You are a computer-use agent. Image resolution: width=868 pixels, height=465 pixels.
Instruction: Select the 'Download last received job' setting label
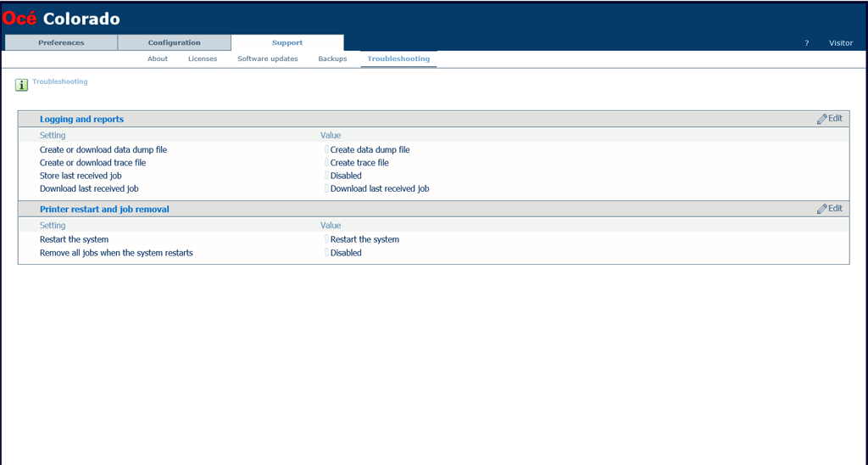coord(88,189)
